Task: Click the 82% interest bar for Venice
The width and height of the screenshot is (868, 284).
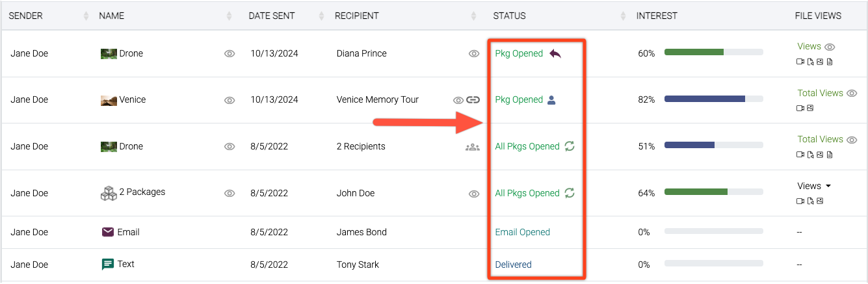Action: click(713, 99)
